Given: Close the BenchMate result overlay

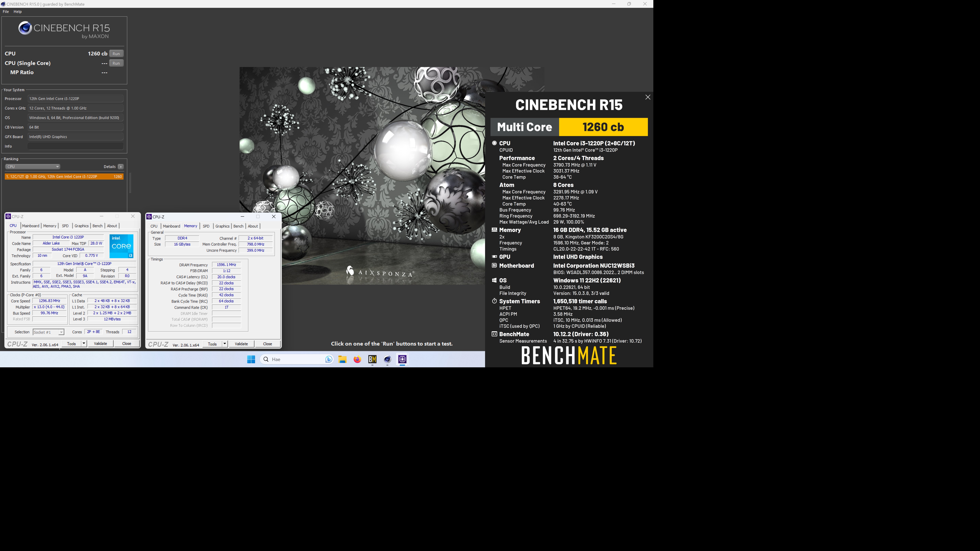Looking at the screenshot, I should pyautogui.click(x=648, y=97).
